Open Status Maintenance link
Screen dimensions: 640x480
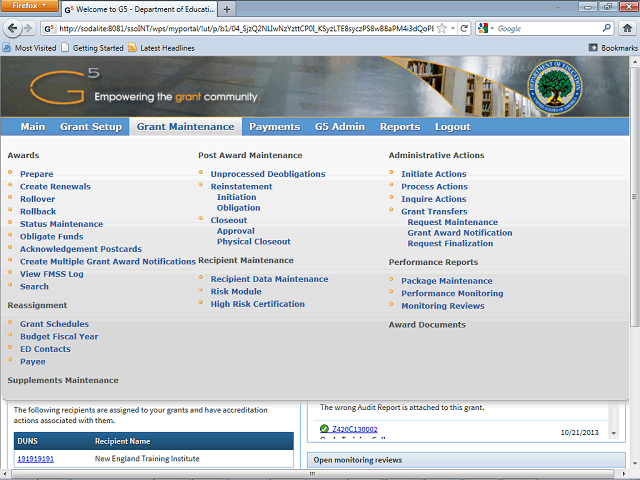(x=62, y=224)
